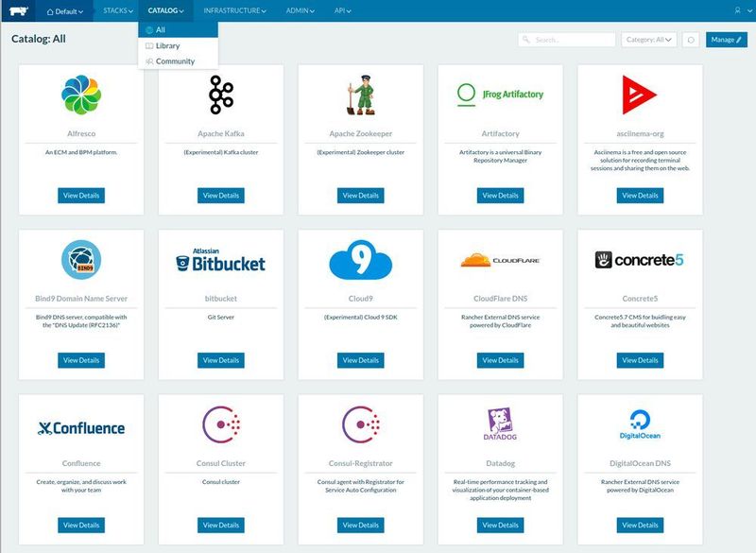
Task: Click the Datadog dog logo
Action: pyautogui.click(x=500, y=423)
